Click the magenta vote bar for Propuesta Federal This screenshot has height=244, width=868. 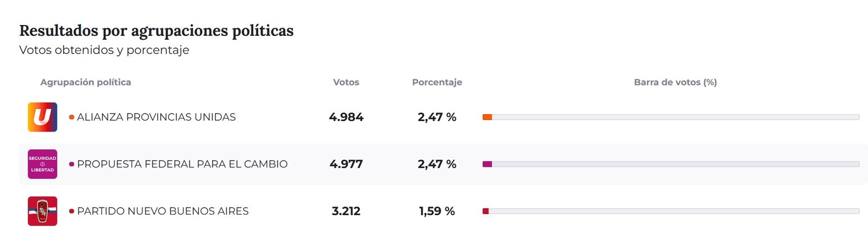pyautogui.click(x=487, y=164)
